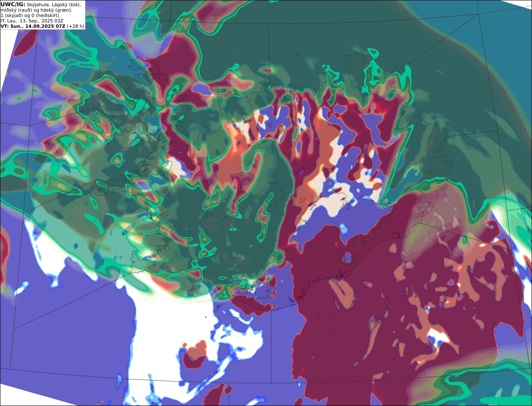Select the '1 (skýjað) og 0 (heiðskírt).' line
Screen dimensions: 532x406
click(x=30, y=15)
